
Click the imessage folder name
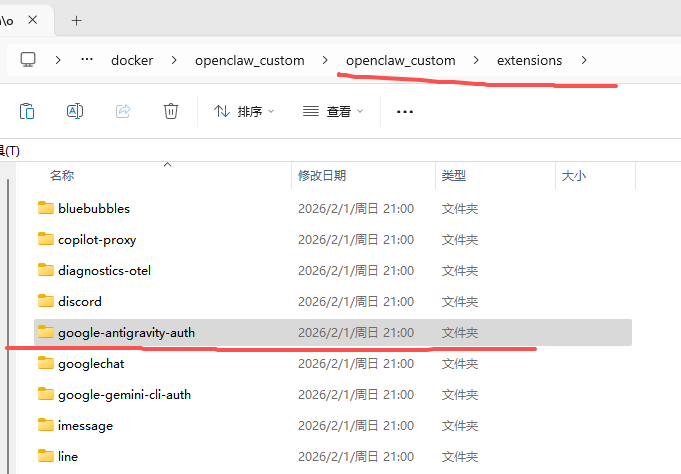[x=85, y=426]
